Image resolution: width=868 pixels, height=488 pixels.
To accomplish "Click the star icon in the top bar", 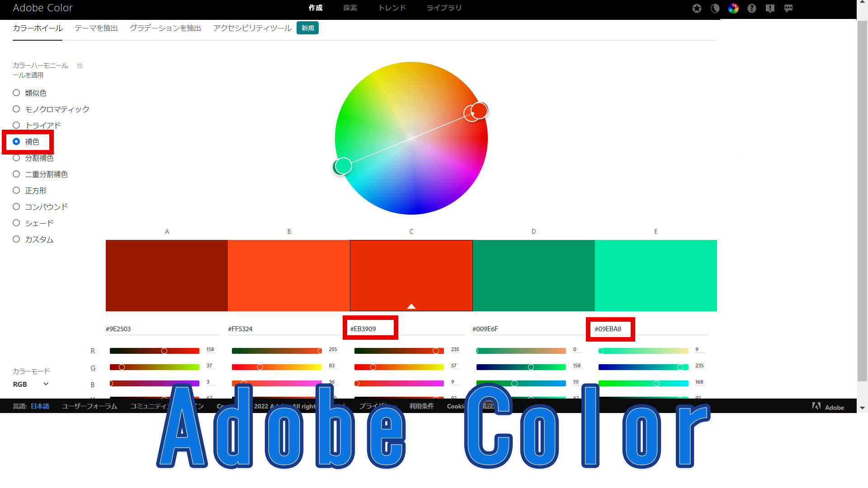I will (697, 8).
